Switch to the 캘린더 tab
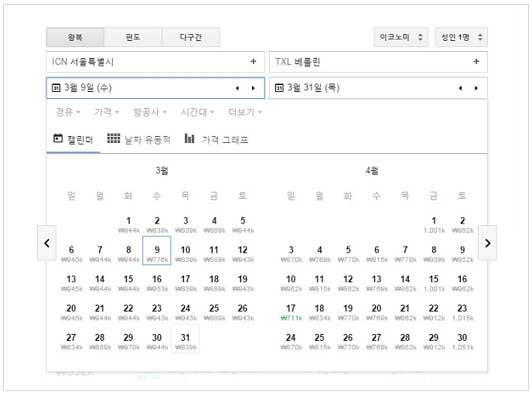The image size is (532, 395). tap(73, 139)
